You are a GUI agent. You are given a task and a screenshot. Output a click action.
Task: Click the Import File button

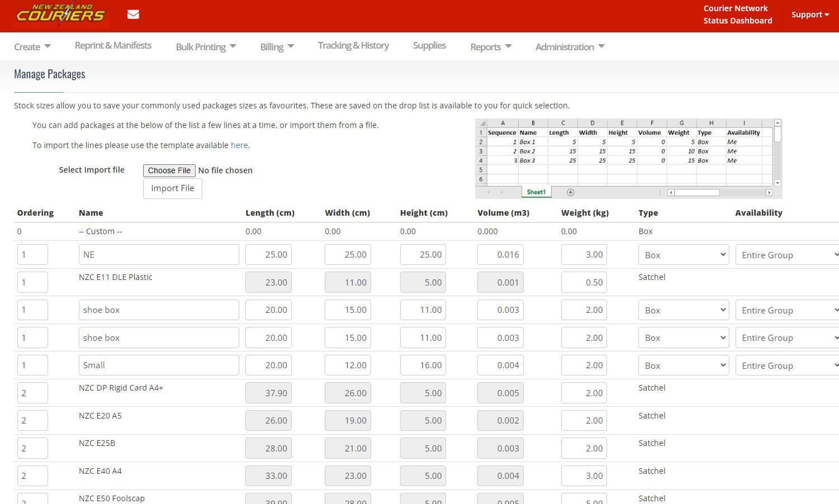[x=172, y=188]
